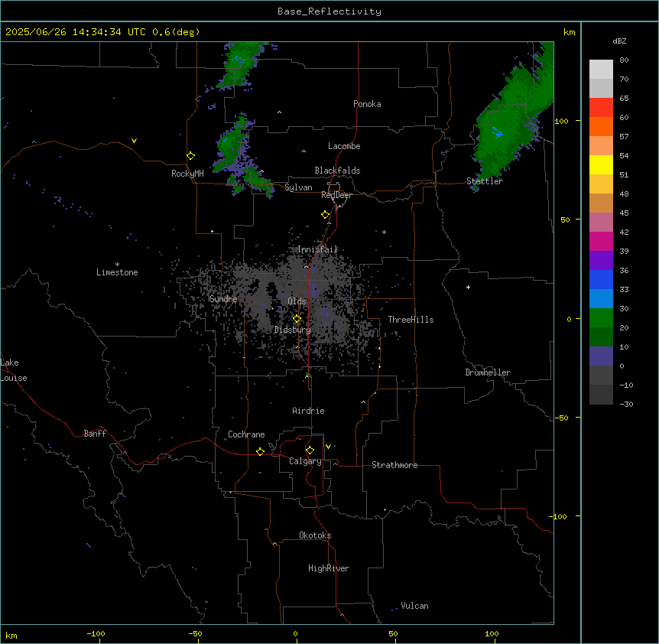
Task: Pick the white swatch between 80 and 70
Action: coord(601,70)
